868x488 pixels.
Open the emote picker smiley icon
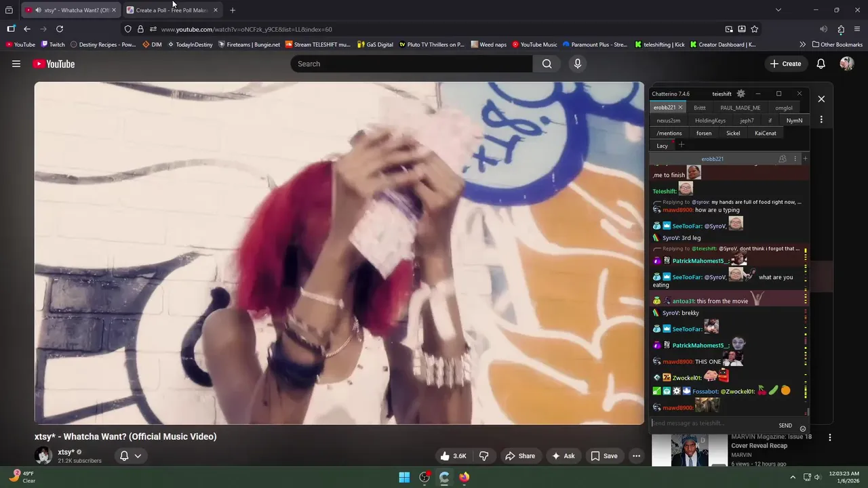(x=803, y=428)
